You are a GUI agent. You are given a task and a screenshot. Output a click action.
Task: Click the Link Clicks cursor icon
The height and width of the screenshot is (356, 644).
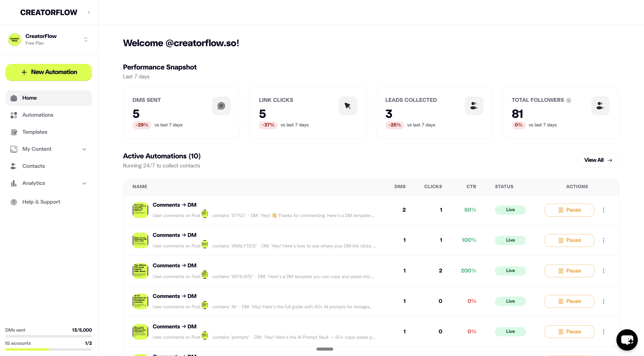pyautogui.click(x=347, y=106)
